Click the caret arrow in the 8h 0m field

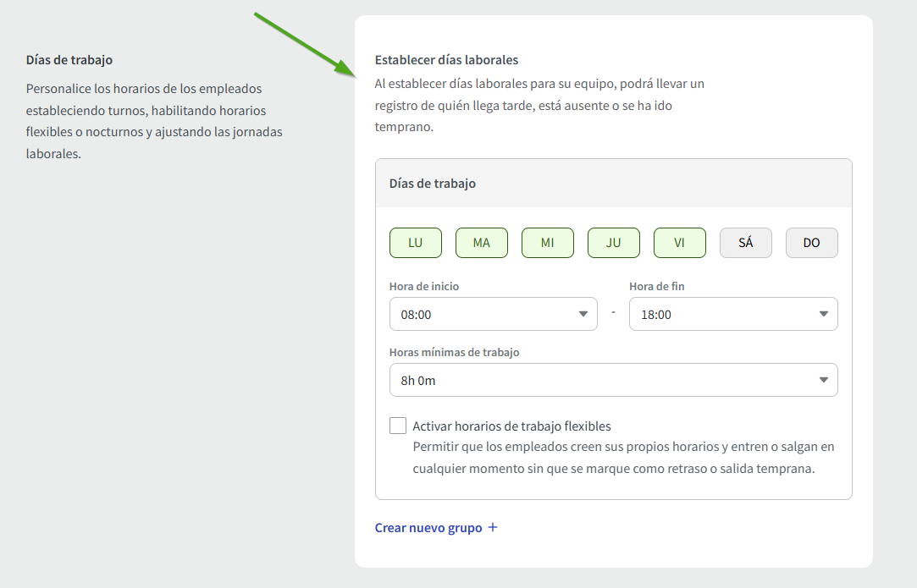pyautogui.click(x=823, y=381)
